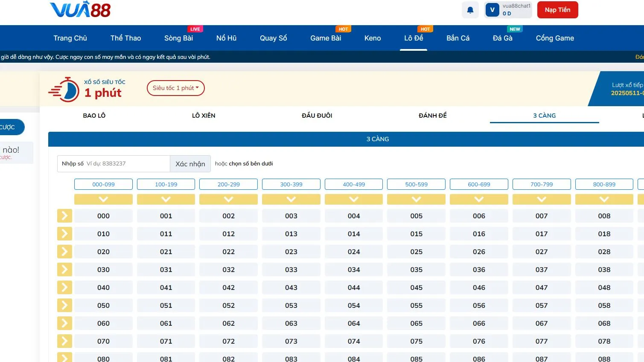Open the Quay Số menu item
The width and height of the screenshot is (644, 362).
[273, 38]
